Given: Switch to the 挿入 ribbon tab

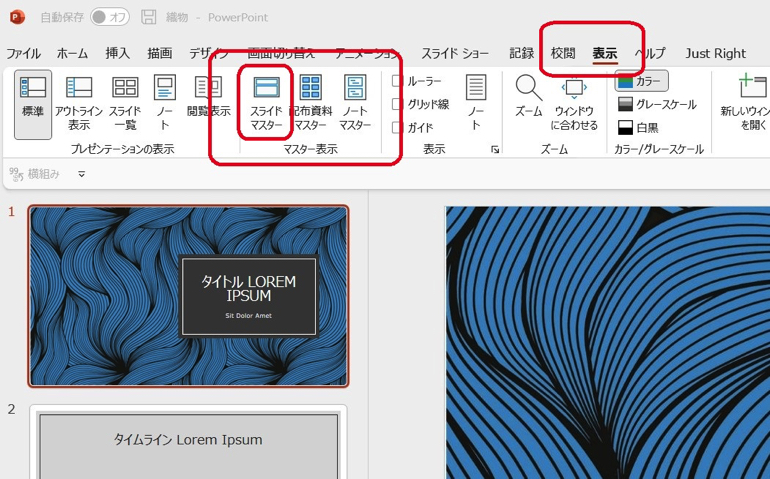Looking at the screenshot, I should 117,53.
